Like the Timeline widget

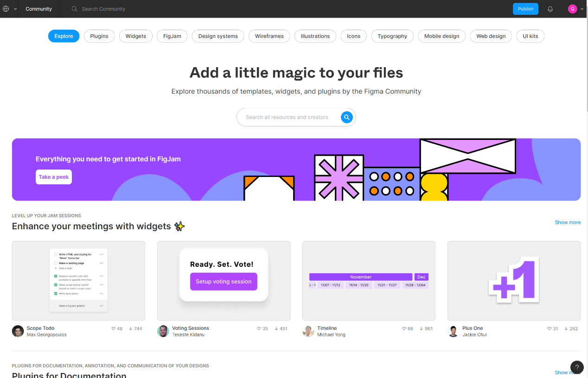(404, 328)
